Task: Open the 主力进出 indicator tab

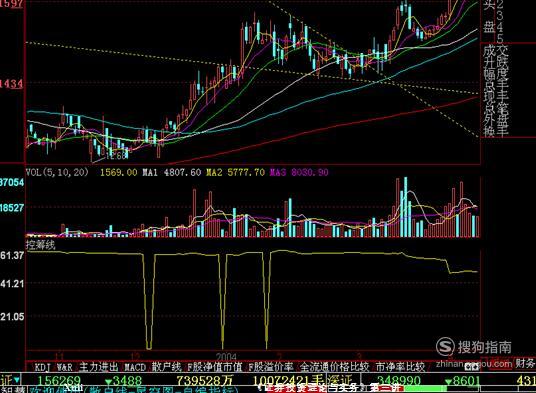Action: tap(98, 367)
